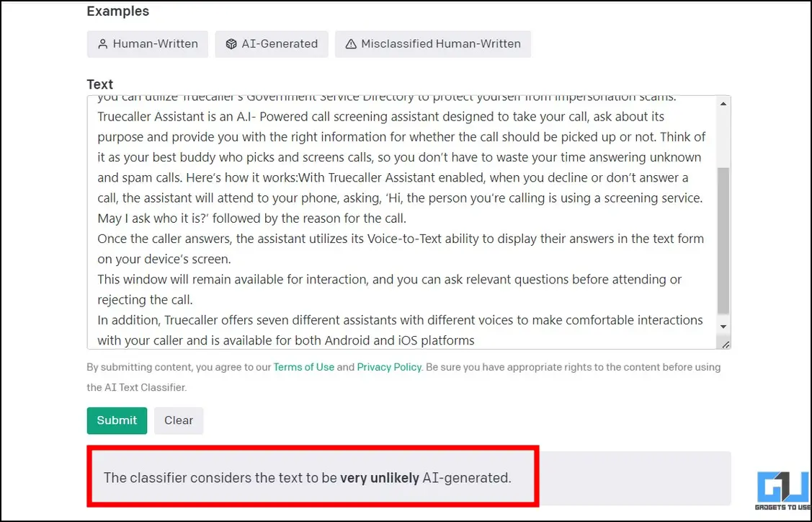Image resolution: width=812 pixels, height=522 pixels.
Task: Click the cube icon on AI-Generated example
Action: coord(231,44)
